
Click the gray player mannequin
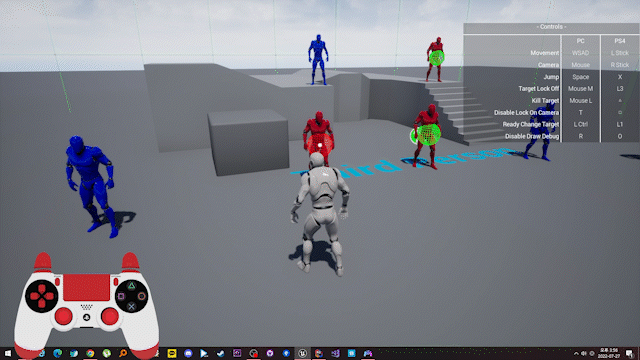(320, 214)
